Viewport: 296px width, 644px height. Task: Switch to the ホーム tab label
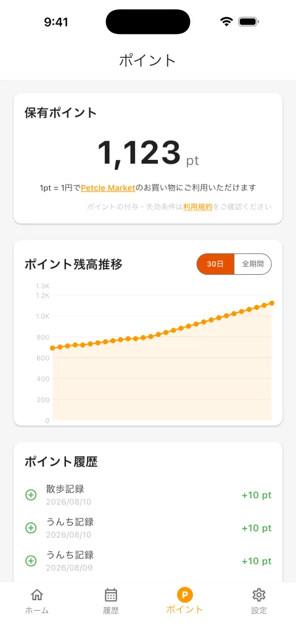(37, 610)
